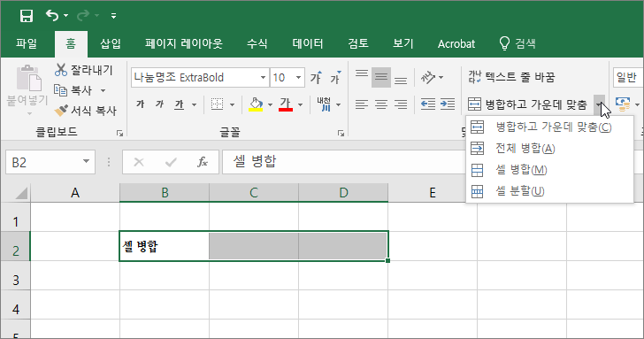
Task: Click 병합하고 가운데 맞춤 ribbon button
Action: pos(528,104)
